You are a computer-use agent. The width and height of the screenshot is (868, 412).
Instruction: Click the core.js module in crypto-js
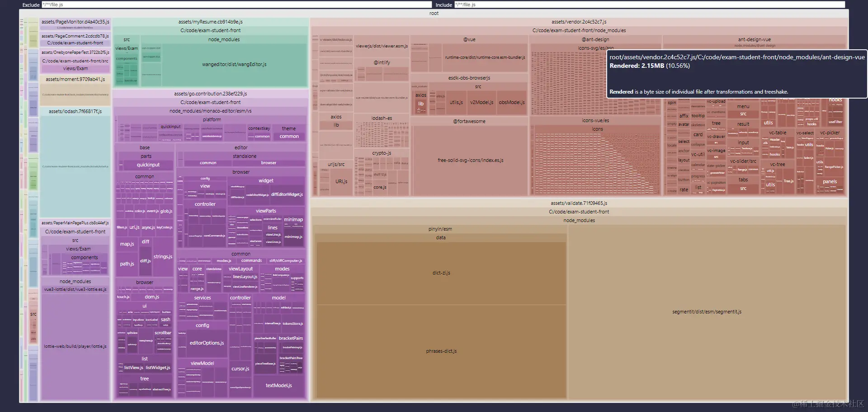click(x=380, y=187)
